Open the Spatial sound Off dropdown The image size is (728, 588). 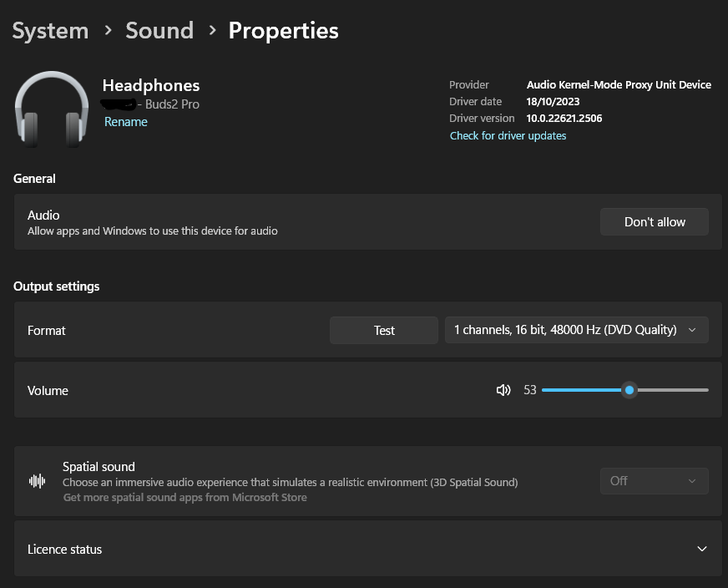coord(654,481)
